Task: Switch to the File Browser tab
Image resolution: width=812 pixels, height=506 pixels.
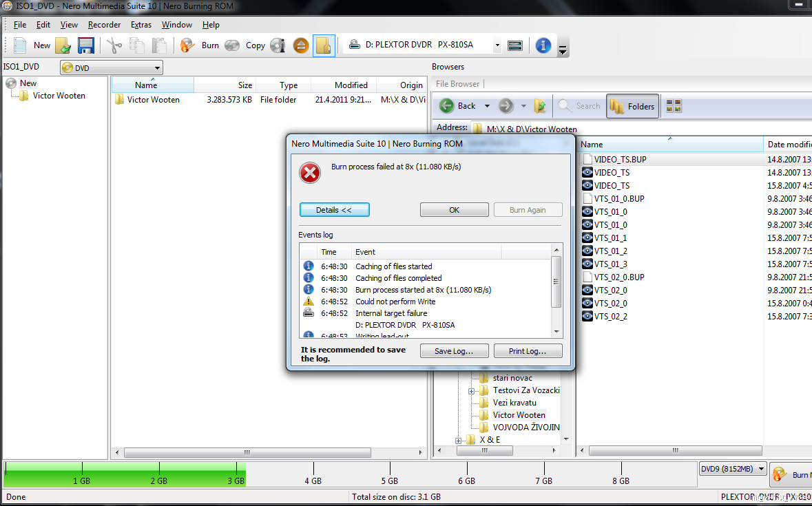Action: click(x=458, y=84)
